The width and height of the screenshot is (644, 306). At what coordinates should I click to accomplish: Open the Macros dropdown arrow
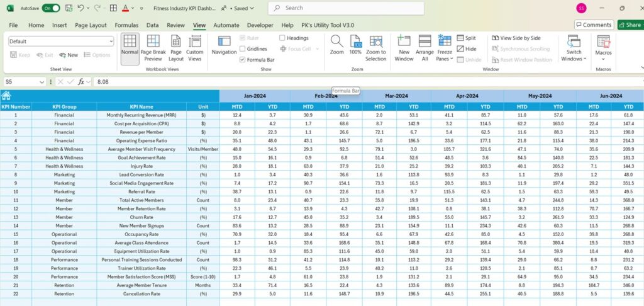coord(603,59)
